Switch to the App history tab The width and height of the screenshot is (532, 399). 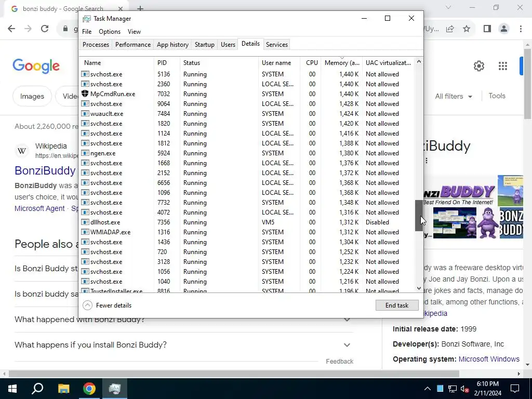(172, 45)
